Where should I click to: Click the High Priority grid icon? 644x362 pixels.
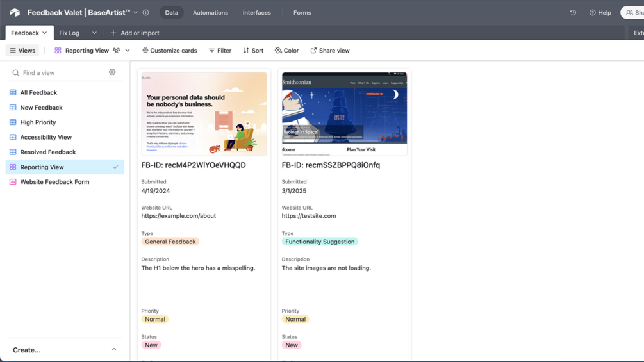[x=13, y=122]
